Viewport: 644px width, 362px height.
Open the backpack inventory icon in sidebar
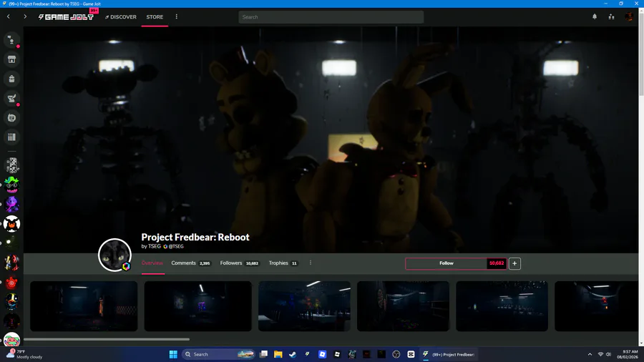point(11,79)
